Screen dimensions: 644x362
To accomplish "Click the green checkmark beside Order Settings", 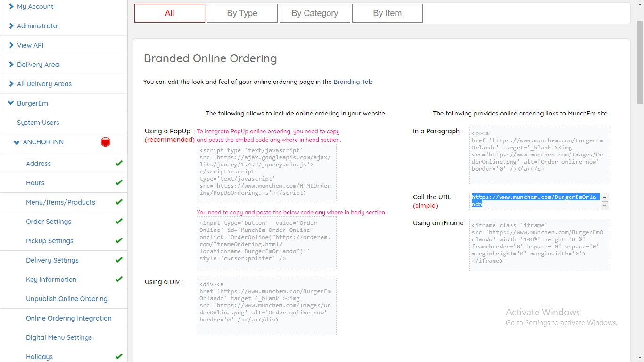I will click(119, 221).
